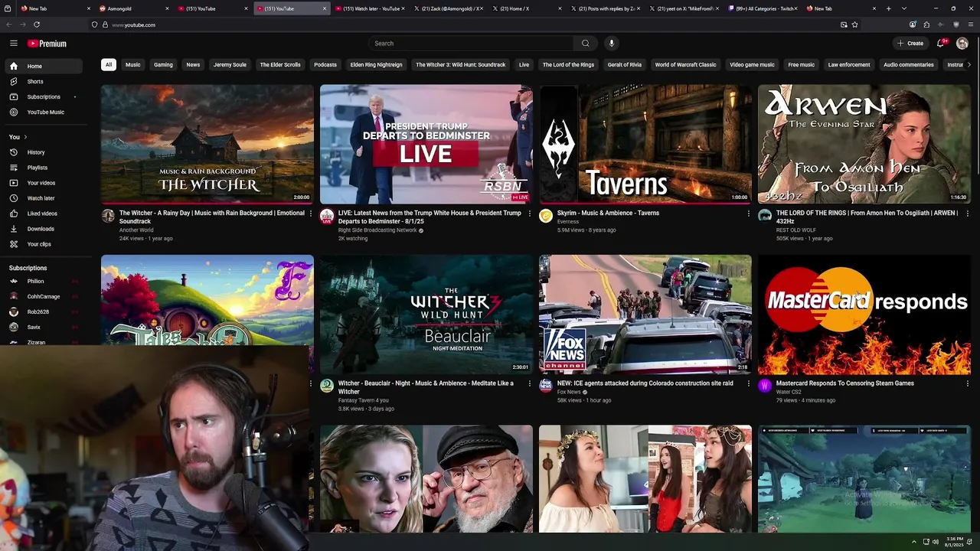Screen dimensions: 980x551
Task: Play The Witcher Rainy Day thumbnail
Action: pos(207,144)
